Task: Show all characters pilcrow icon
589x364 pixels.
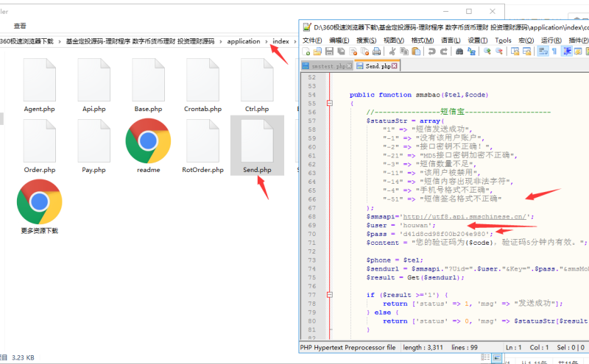Action: [554, 51]
